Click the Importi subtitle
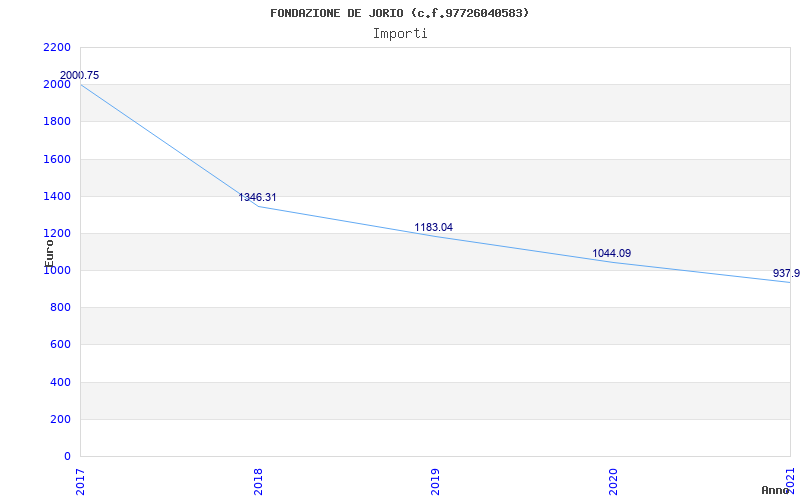800x500 pixels. point(400,33)
